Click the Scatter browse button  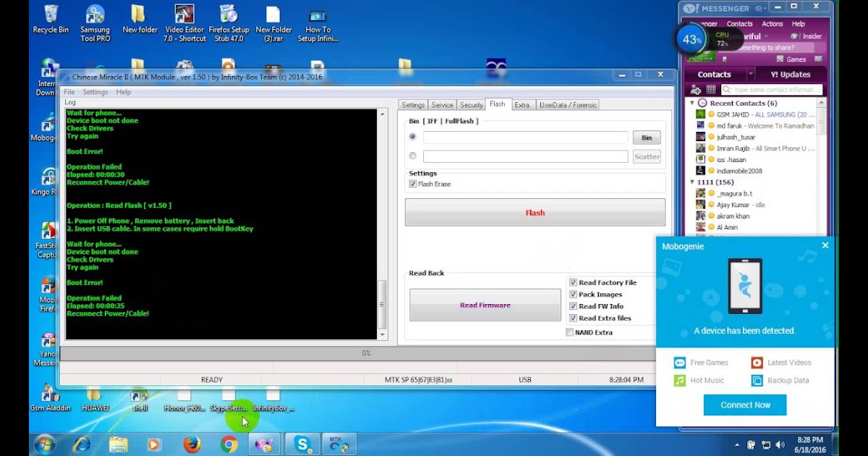point(647,156)
